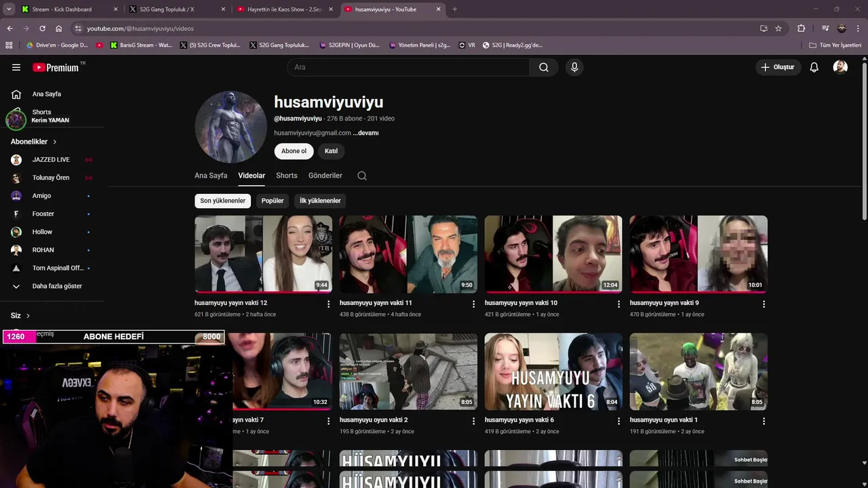The width and height of the screenshot is (868, 488).
Task: Click Oluştur create button
Action: 778,67
